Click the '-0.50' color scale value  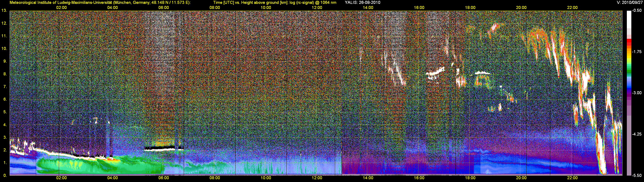pos(637,10)
